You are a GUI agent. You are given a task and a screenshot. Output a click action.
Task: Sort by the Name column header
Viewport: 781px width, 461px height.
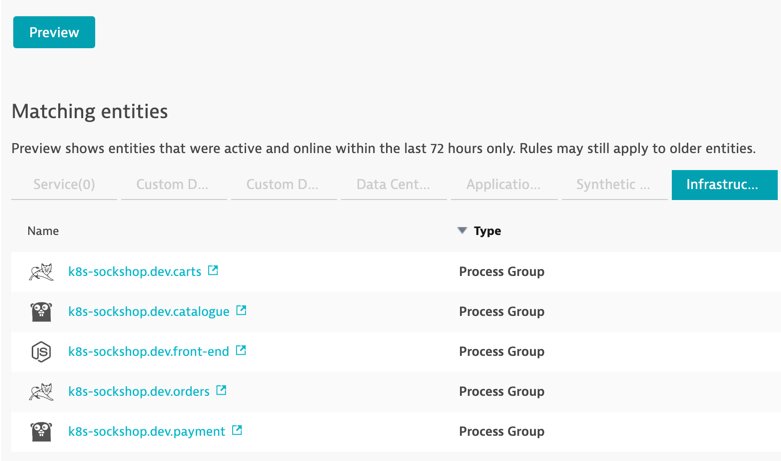coord(43,231)
